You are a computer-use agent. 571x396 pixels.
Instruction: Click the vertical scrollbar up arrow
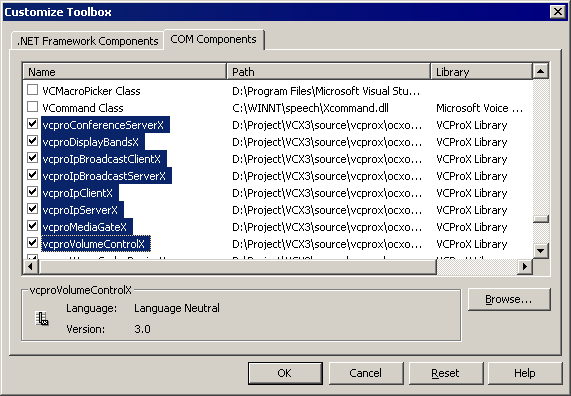[x=540, y=71]
